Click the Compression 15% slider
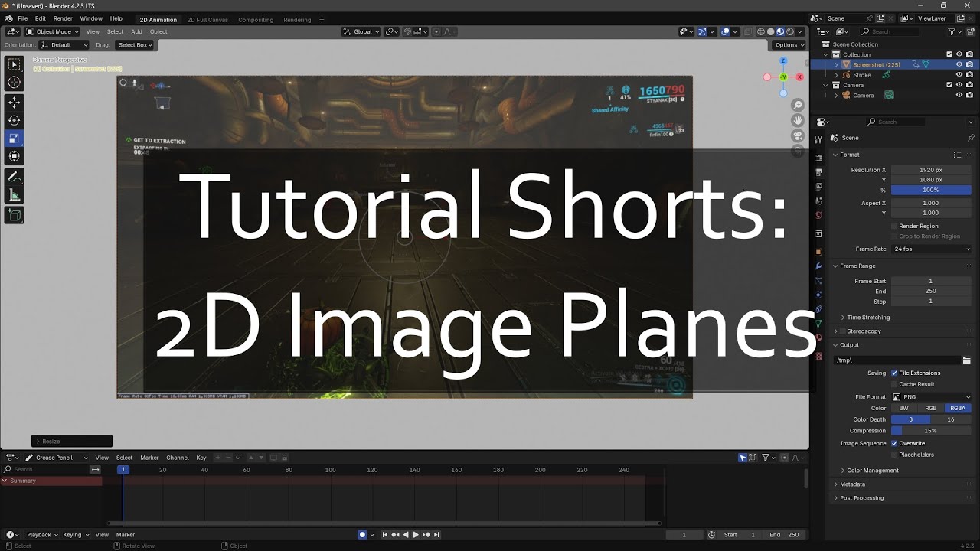 click(931, 431)
